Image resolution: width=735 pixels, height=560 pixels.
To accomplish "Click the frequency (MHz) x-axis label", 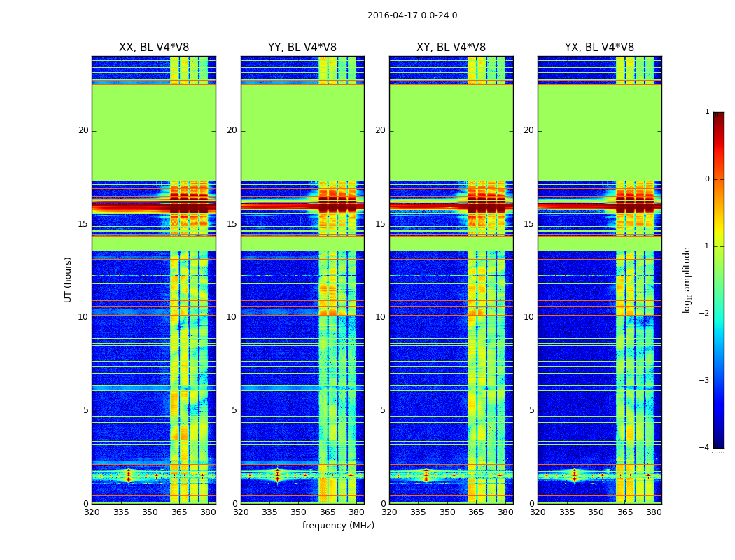I will click(338, 526).
